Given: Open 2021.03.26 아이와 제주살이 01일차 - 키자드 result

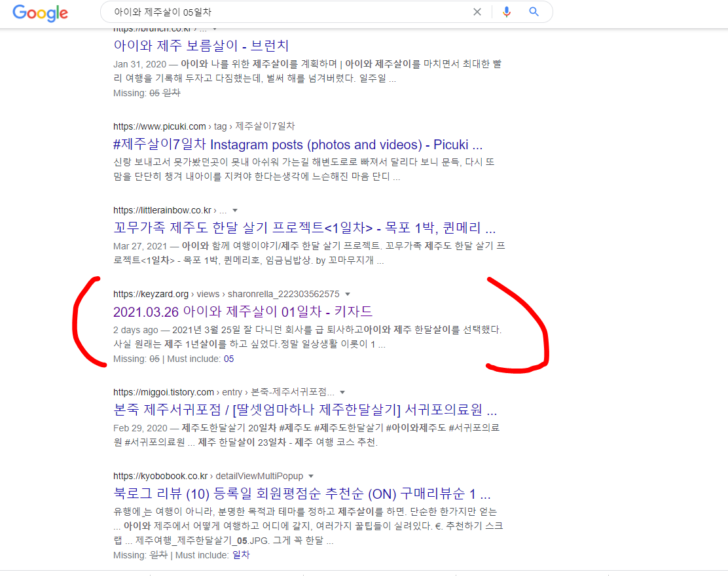Looking at the screenshot, I should pyautogui.click(x=243, y=312).
